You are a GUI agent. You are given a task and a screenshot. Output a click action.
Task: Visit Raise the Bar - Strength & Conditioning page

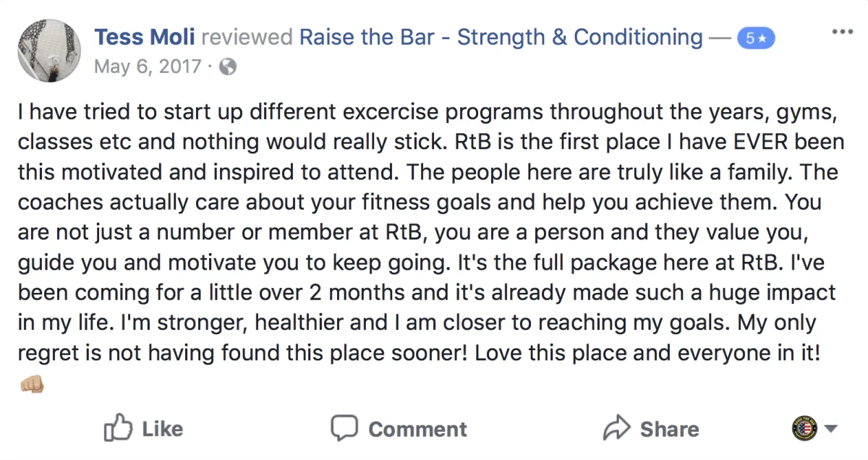point(501,38)
